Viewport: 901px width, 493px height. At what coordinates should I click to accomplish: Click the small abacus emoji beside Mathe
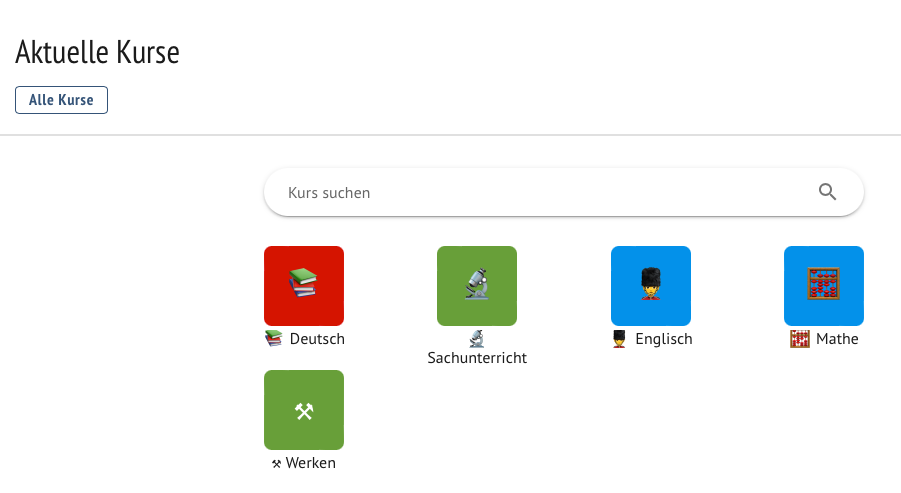point(800,339)
